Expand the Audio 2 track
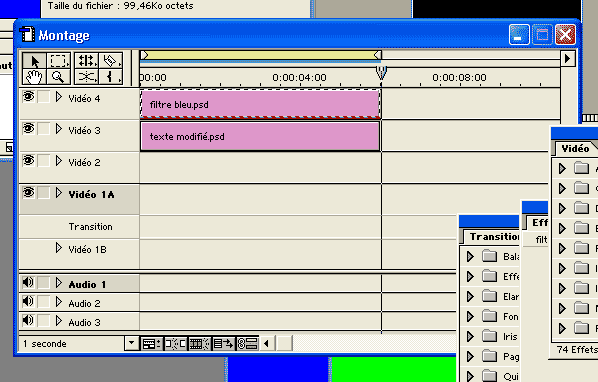 point(58,302)
